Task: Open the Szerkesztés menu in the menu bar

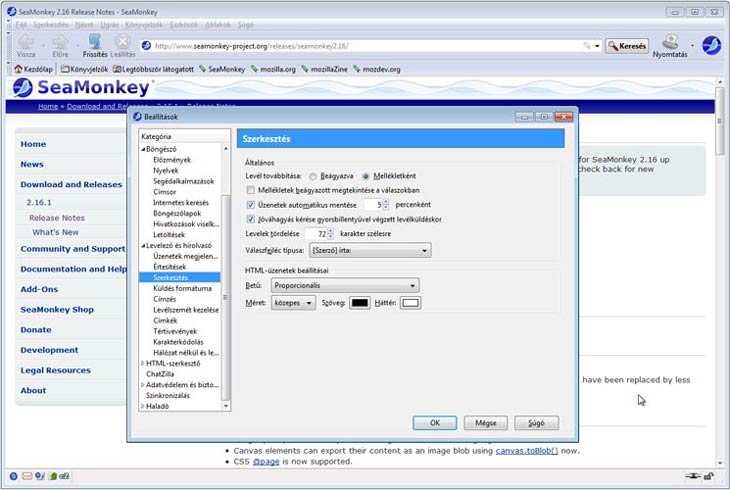Action: 51,25
